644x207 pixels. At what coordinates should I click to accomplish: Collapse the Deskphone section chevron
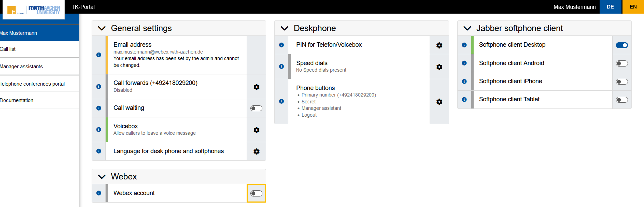tap(285, 28)
